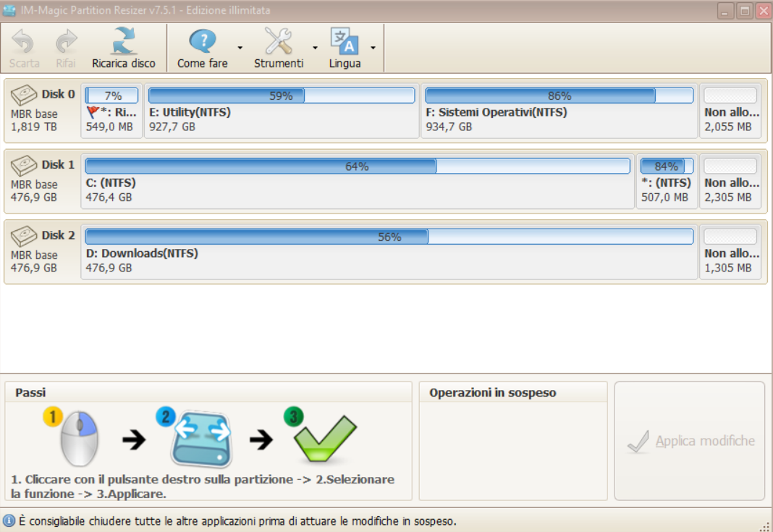Click the 934,7 GB size text
This screenshot has height=532, width=773.
point(449,127)
